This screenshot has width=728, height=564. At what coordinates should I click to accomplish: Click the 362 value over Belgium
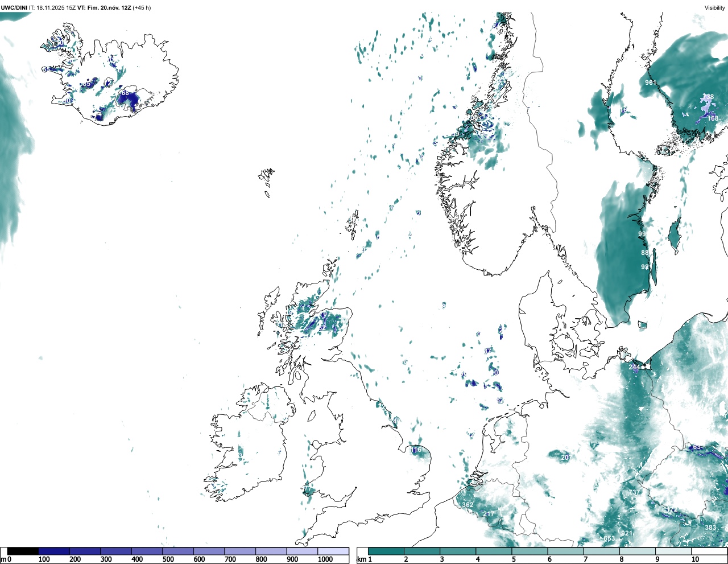tap(468, 505)
